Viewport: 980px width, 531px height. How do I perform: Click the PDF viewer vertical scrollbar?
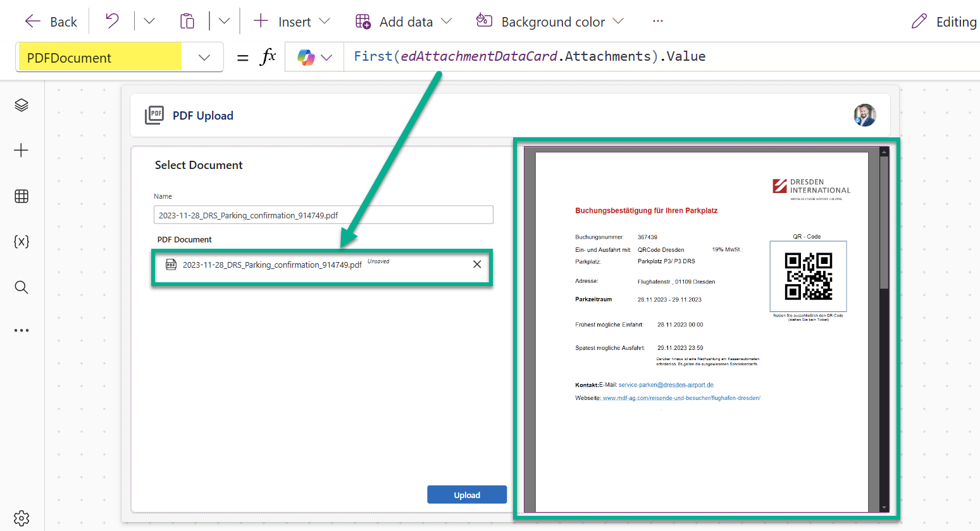884,222
